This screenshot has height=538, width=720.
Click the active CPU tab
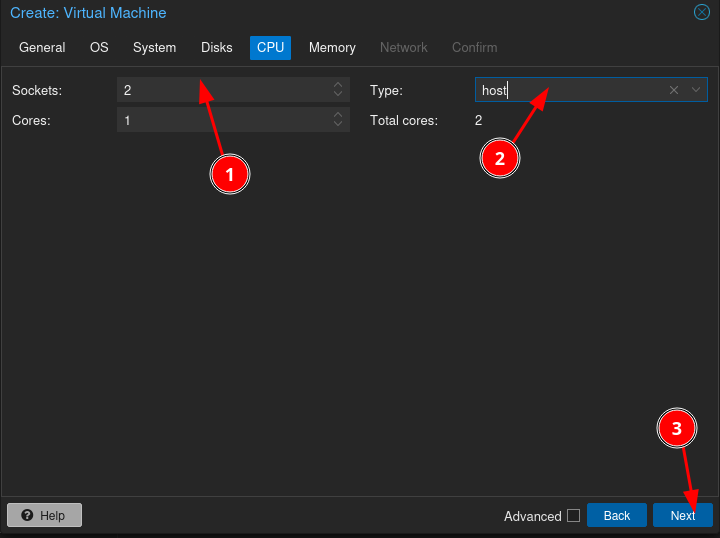point(270,48)
